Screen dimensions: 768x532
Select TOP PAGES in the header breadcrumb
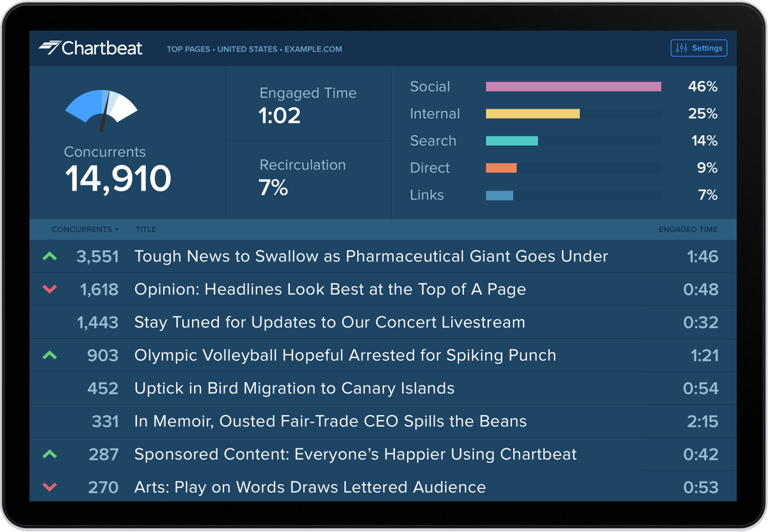[188, 49]
